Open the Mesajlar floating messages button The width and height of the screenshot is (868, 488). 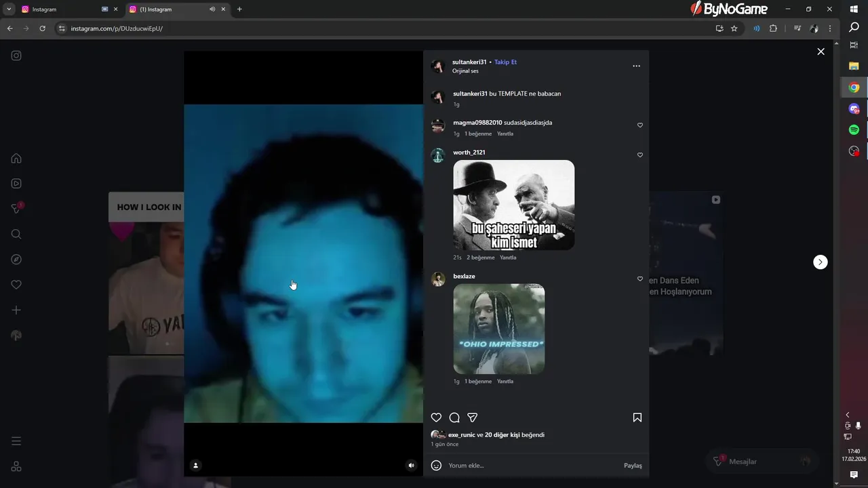pos(761,462)
